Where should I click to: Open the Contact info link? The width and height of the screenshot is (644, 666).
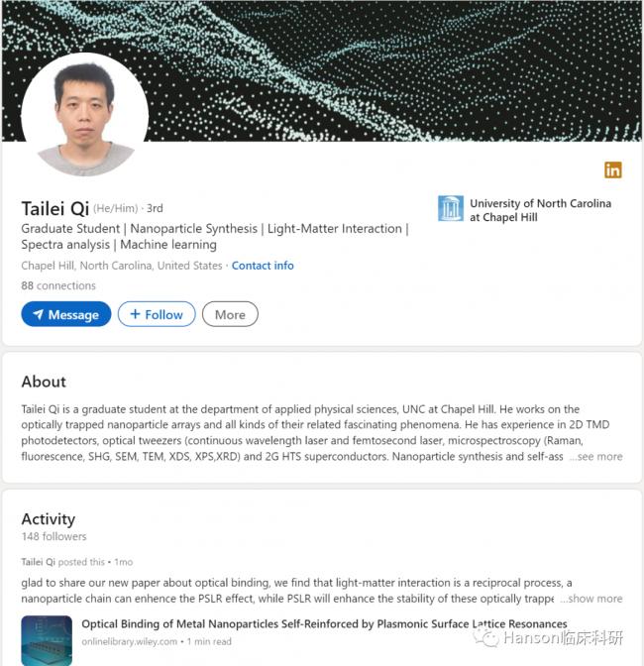(263, 266)
